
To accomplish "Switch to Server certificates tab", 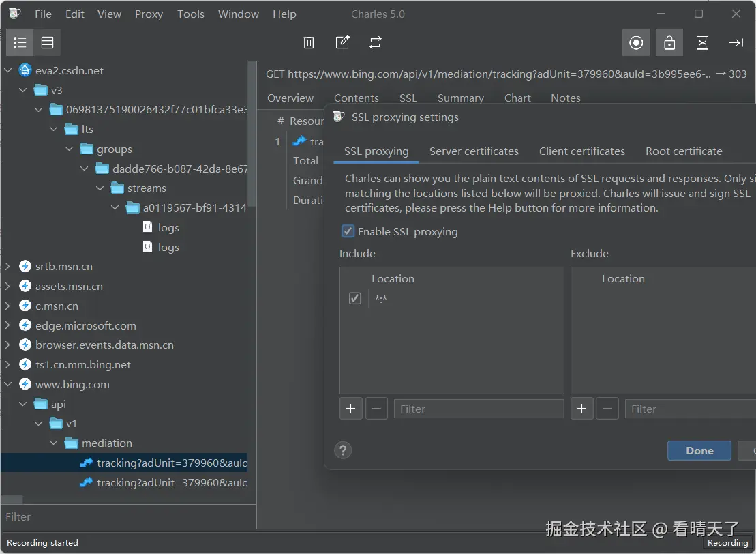I will click(474, 151).
